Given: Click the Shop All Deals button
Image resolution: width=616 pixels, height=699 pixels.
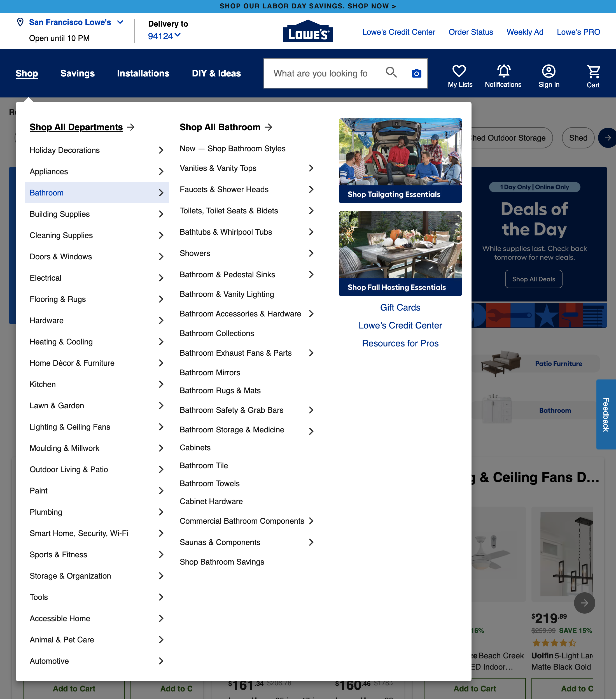Looking at the screenshot, I should pyautogui.click(x=533, y=279).
